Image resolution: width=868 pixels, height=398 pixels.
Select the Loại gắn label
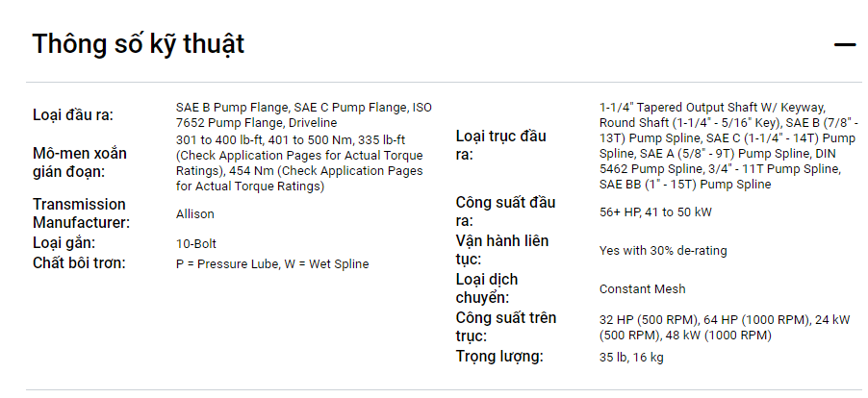(66, 243)
